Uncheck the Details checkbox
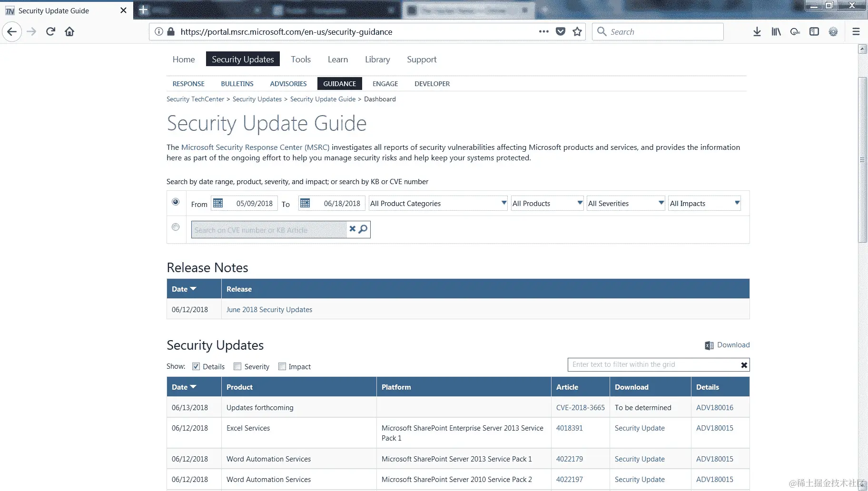This screenshot has height=491, width=868. [196, 366]
